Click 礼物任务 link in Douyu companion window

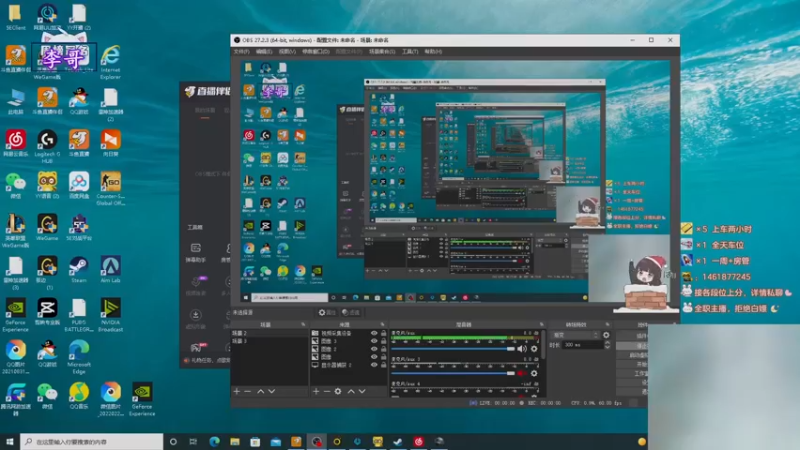tap(207, 360)
